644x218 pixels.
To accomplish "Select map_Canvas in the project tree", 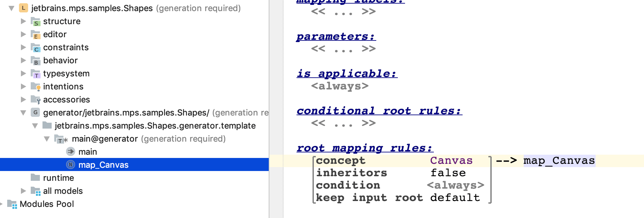I will coord(103,165).
